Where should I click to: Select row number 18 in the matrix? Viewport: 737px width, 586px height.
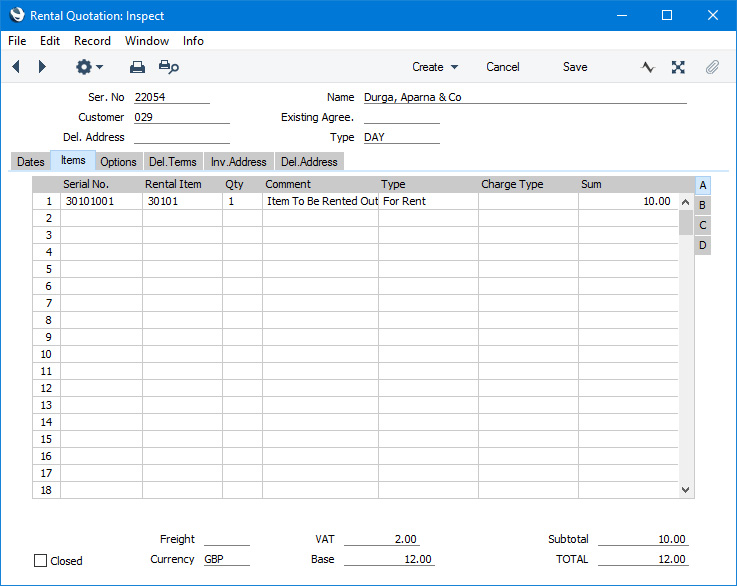[47, 490]
